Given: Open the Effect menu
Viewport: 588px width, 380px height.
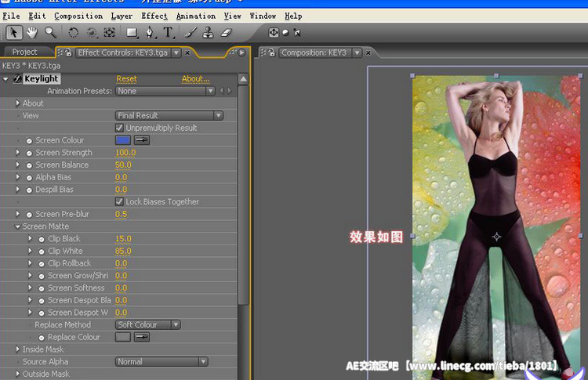Looking at the screenshot, I should pyautogui.click(x=154, y=16).
